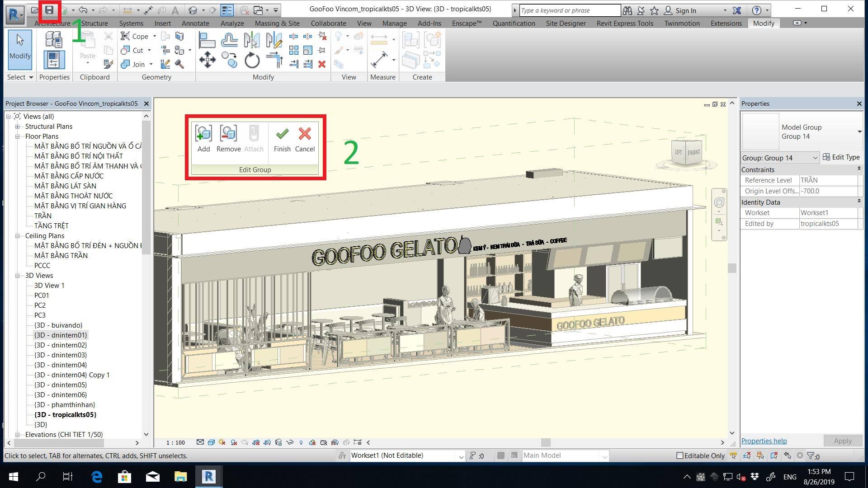The width and height of the screenshot is (868, 488).
Task: Open Revit from the Windows taskbar
Action: [208, 476]
